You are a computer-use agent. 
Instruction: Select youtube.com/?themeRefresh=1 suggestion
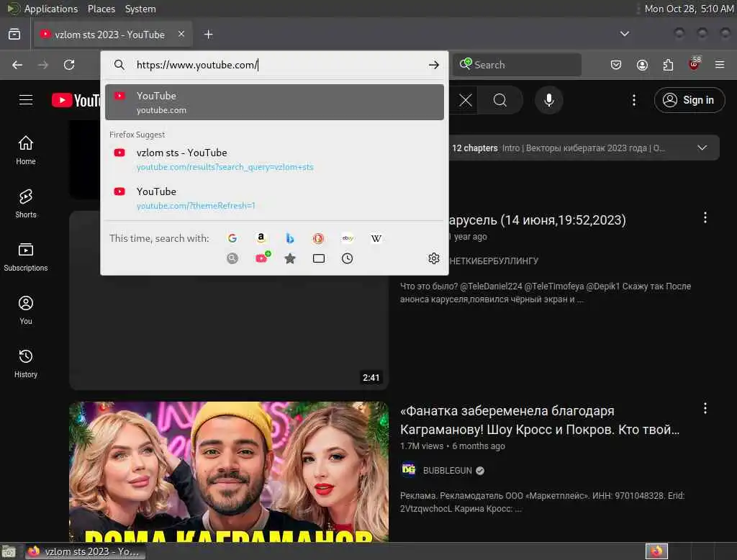pos(274,198)
